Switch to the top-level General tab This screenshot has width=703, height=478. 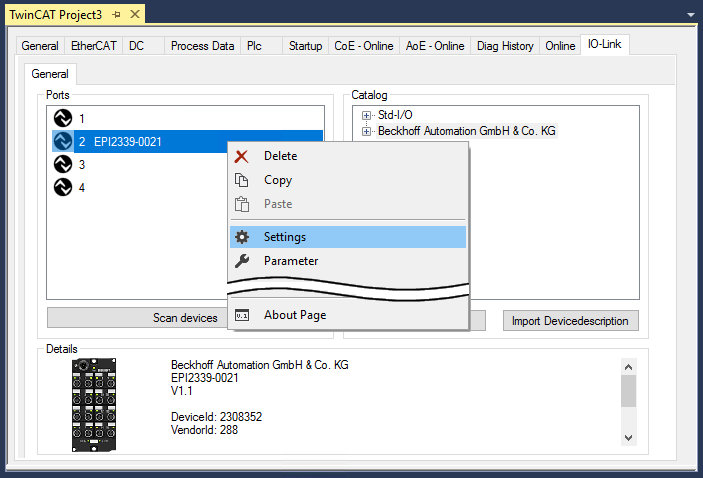click(40, 46)
